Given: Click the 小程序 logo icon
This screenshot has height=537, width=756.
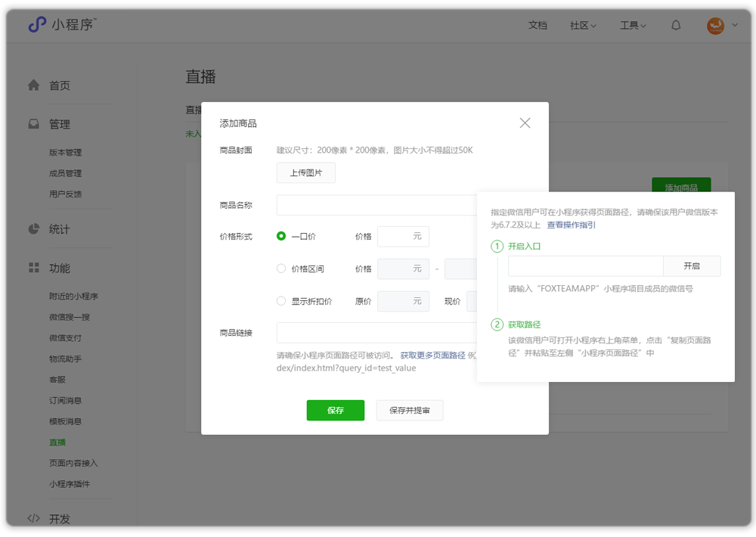Looking at the screenshot, I should pyautogui.click(x=37, y=25).
